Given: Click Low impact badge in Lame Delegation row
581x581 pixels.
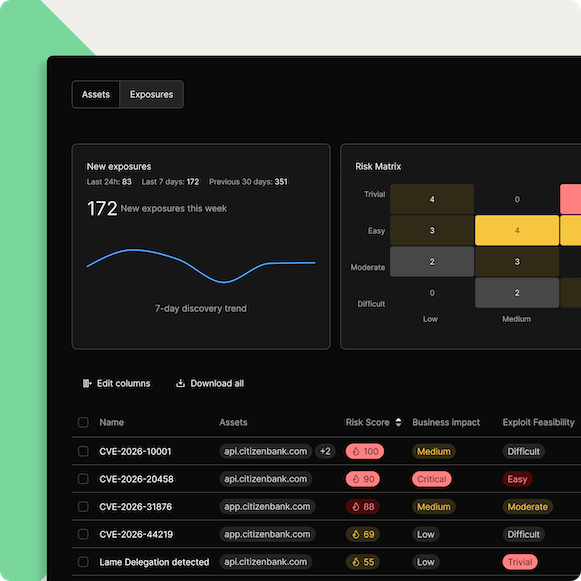Looking at the screenshot, I should pyautogui.click(x=425, y=562).
